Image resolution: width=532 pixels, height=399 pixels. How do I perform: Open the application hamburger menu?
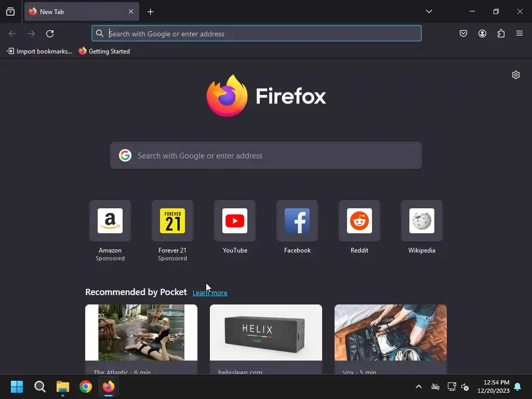(x=520, y=33)
